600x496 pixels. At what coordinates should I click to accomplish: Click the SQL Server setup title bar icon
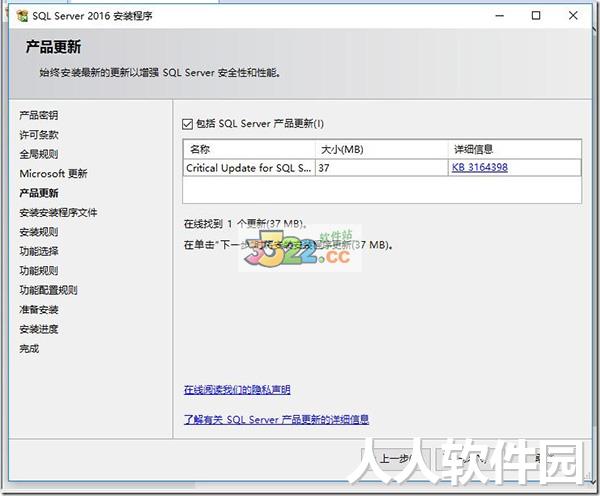[22, 16]
